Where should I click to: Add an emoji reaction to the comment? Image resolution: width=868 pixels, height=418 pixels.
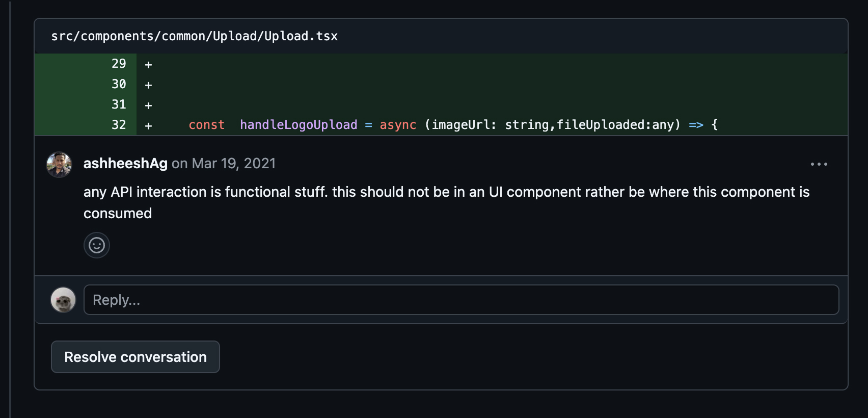click(97, 245)
